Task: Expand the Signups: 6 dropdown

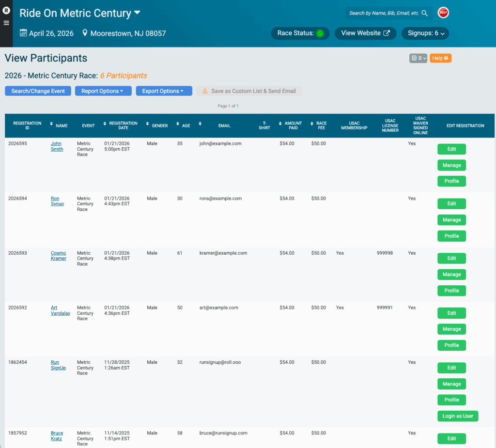Action: 425,33
